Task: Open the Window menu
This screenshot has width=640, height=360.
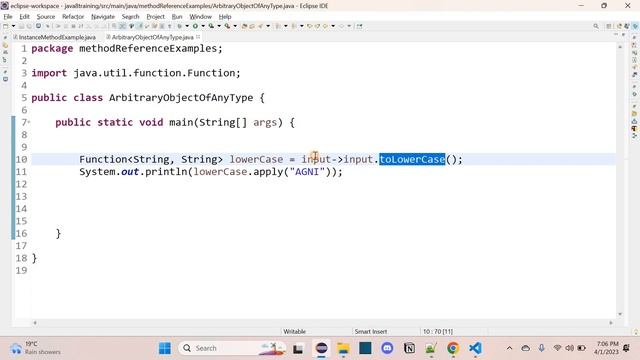Action: 200,17
